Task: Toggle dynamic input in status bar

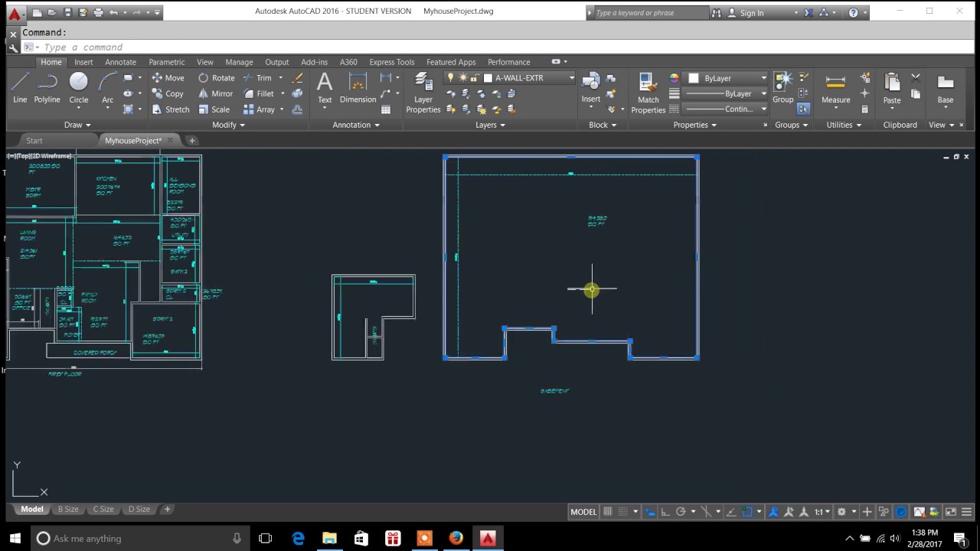Action: click(x=650, y=512)
